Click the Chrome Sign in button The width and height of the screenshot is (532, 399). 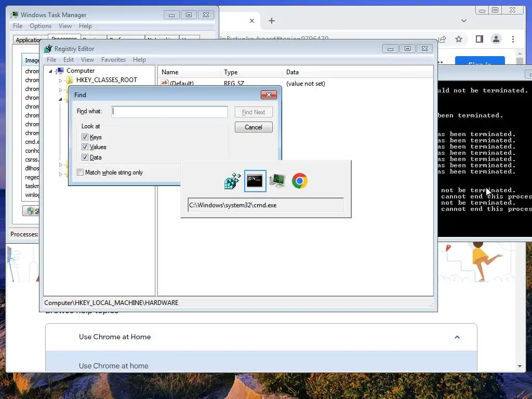pos(480,61)
